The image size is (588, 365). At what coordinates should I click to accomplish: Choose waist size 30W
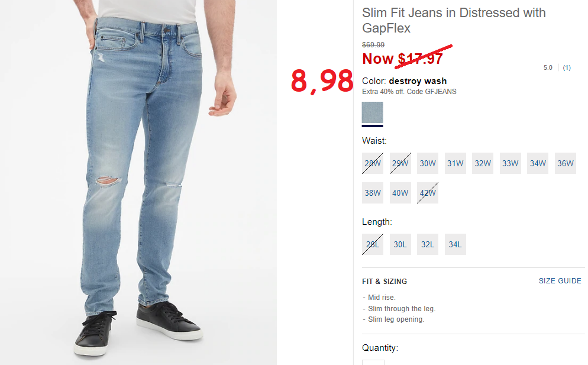pyautogui.click(x=428, y=163)
